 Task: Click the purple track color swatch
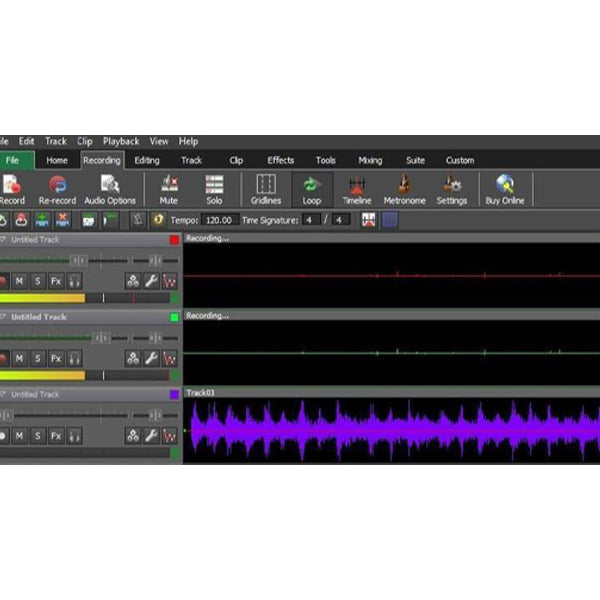click(174, 395)
